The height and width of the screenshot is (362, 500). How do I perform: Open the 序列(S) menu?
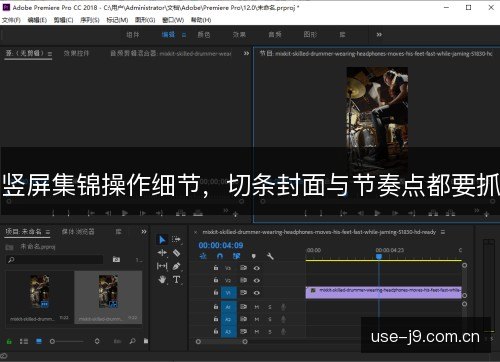(x=90, y=20)
